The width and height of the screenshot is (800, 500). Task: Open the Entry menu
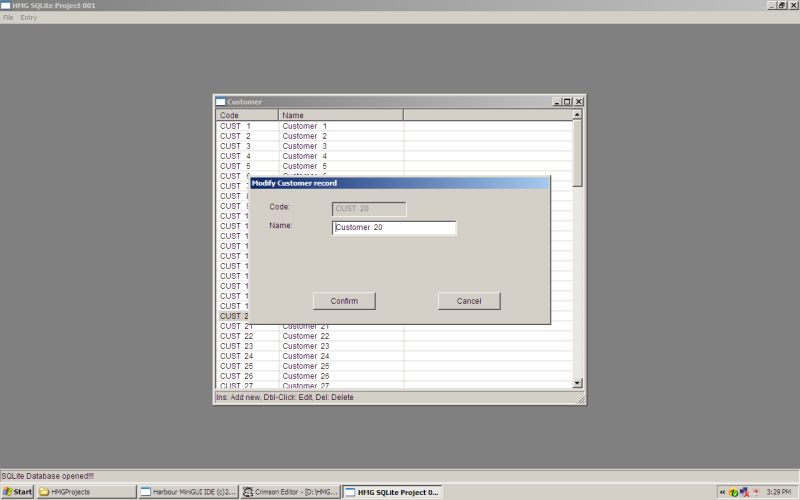[x=29, y=17]
